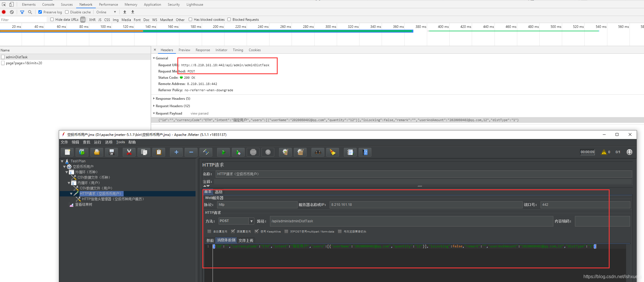This screenshot has width=644, height=282.
Task: Open the Online throttling dropdown
Action: pyautogui.click(x=106, y=12)
